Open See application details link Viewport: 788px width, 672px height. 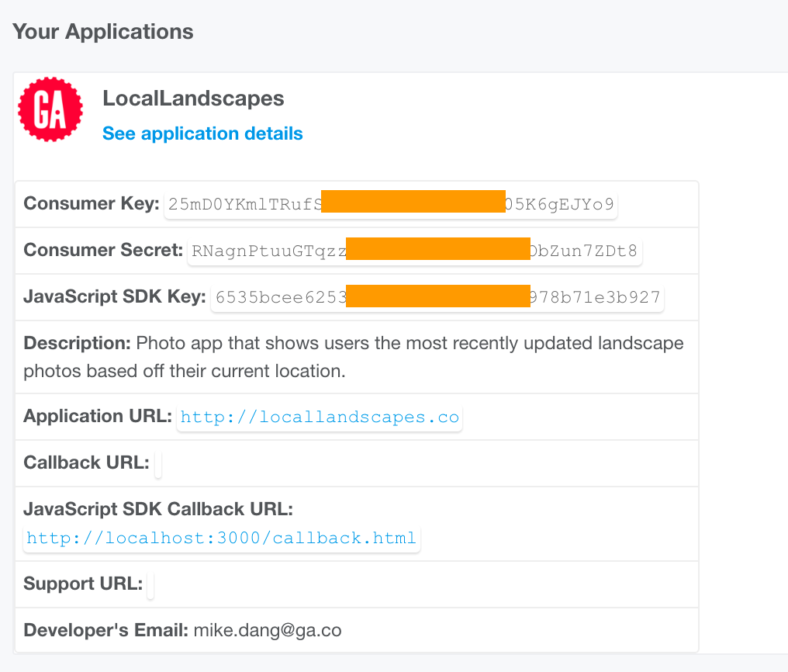[x=202, y=133]
